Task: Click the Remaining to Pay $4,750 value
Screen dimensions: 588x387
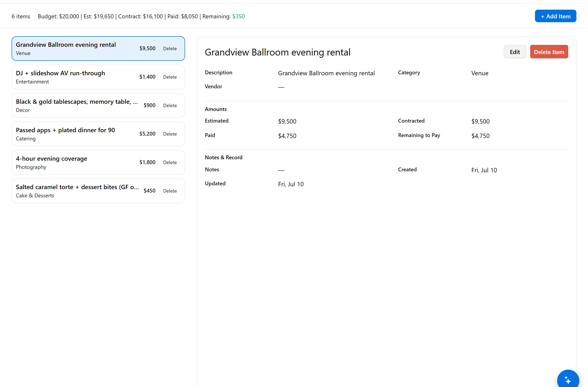Action: click(x=480, y=136)
